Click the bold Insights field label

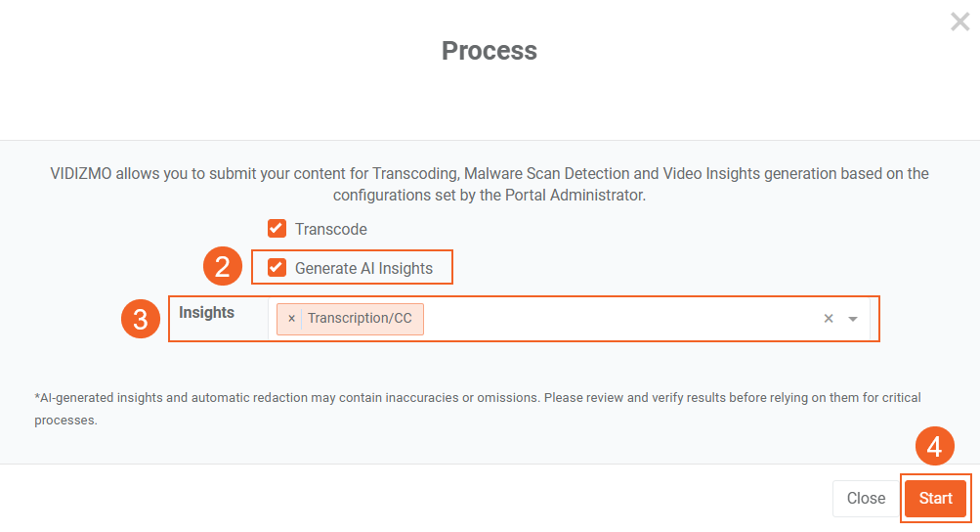[x=207, y=313]
